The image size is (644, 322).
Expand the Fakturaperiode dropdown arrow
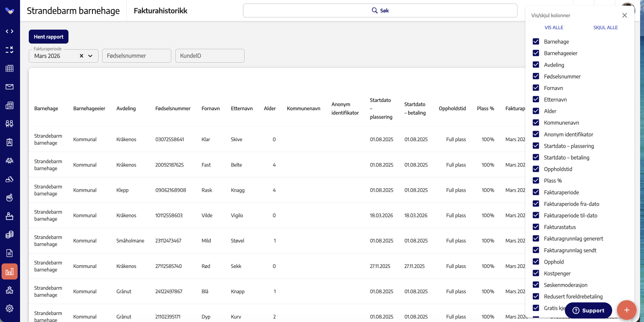(90, 56)
